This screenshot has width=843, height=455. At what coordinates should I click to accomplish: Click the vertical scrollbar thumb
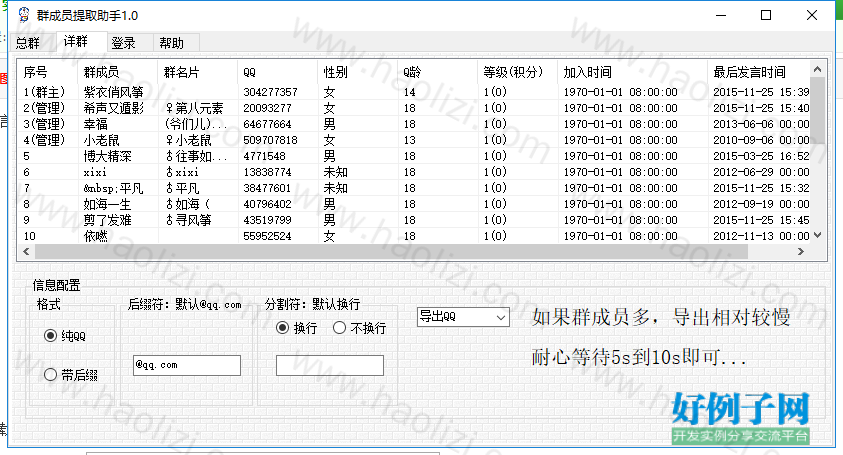[x=817, y=110]
